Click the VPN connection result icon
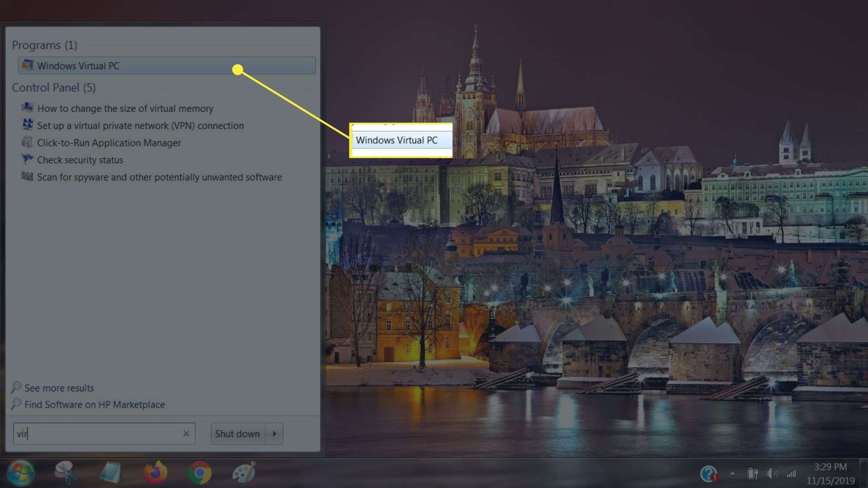 [28, 125]
